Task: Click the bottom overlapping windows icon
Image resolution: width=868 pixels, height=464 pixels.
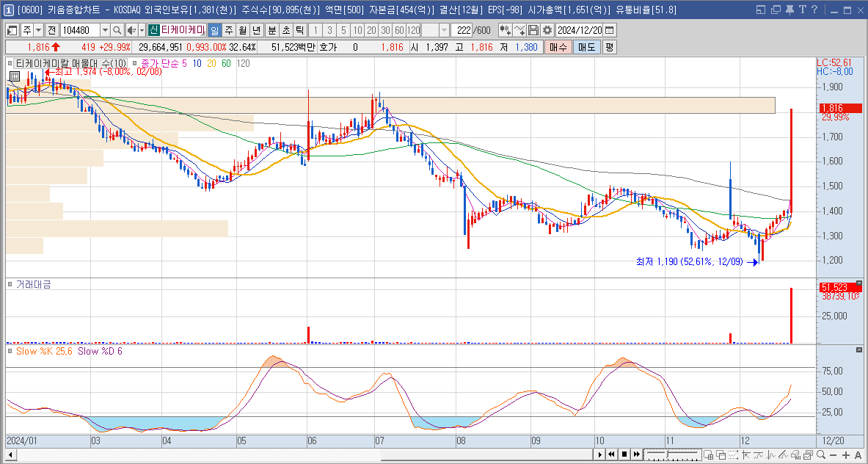Action: [x=721, y=454]
